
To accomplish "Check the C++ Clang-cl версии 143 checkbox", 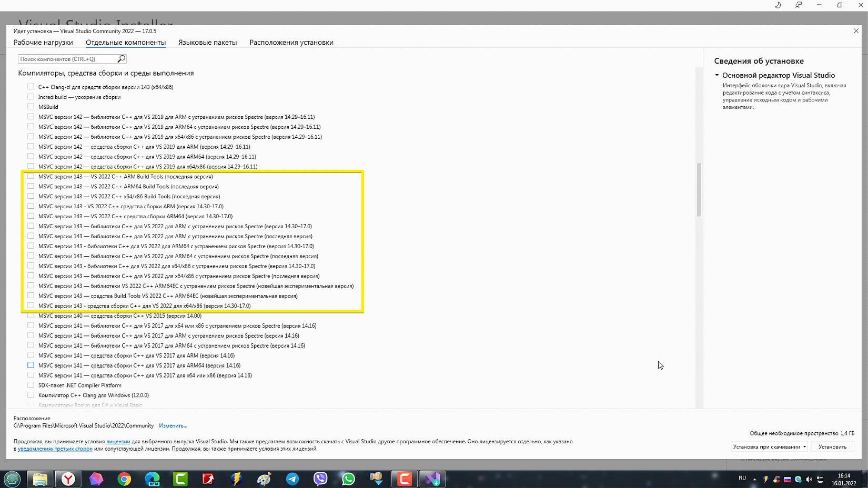I will pyautogui.click(x=31, y=87).
